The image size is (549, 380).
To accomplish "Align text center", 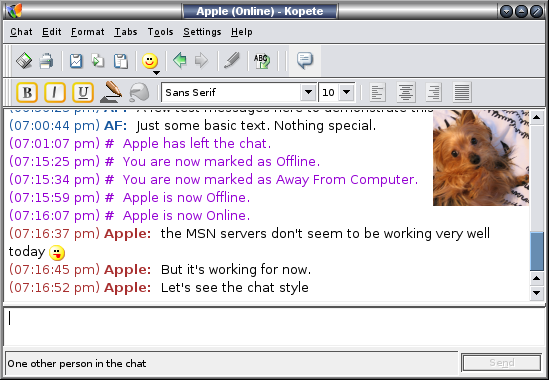I will click(x=406, y=92).
